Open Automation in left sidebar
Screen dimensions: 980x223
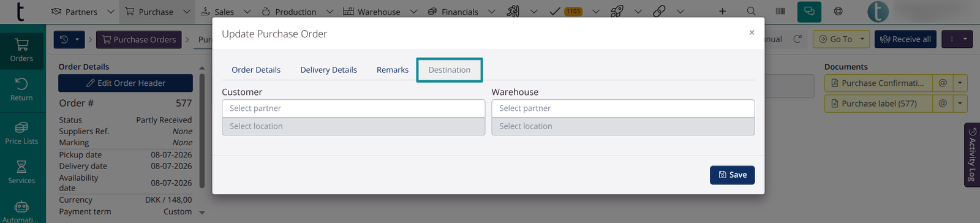[21, 211]
